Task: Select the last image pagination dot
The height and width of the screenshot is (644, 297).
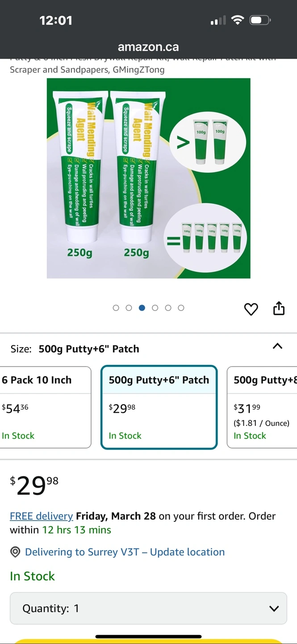Action: point(181,308)
